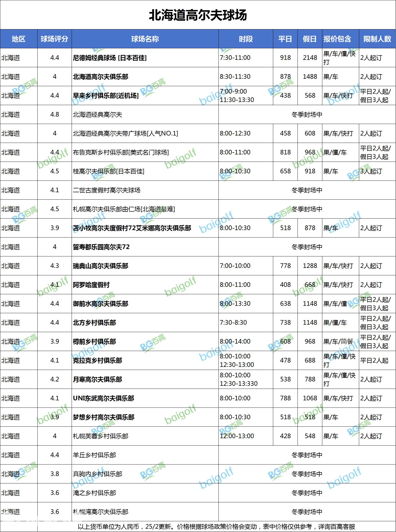The image size is (396, 532).
Task: Click the 早来乡村俱乐部[近机场] course name
Action: 106,96
